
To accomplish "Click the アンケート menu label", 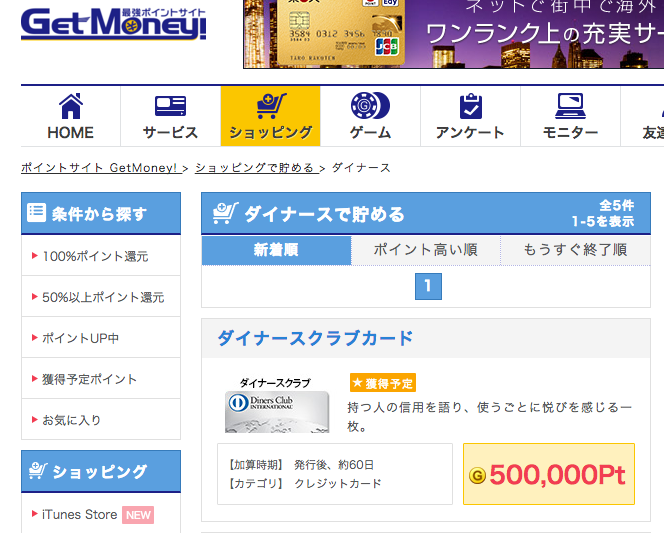I will click(x=470, y=133).
